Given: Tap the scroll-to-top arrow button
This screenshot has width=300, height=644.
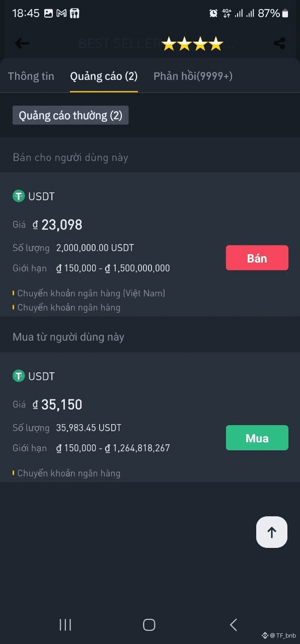Looking at the screenshot, I should pyautogui.click(x=272, y=532).
